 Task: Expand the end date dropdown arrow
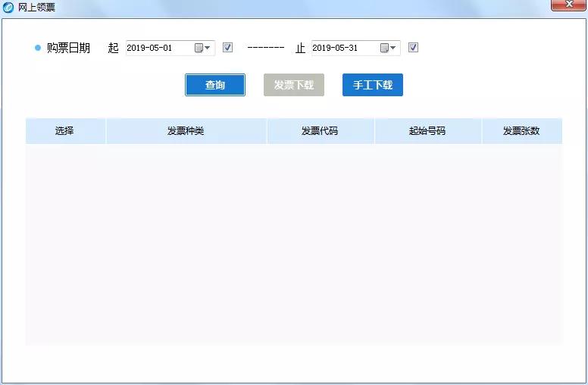(x=393, y=48)
